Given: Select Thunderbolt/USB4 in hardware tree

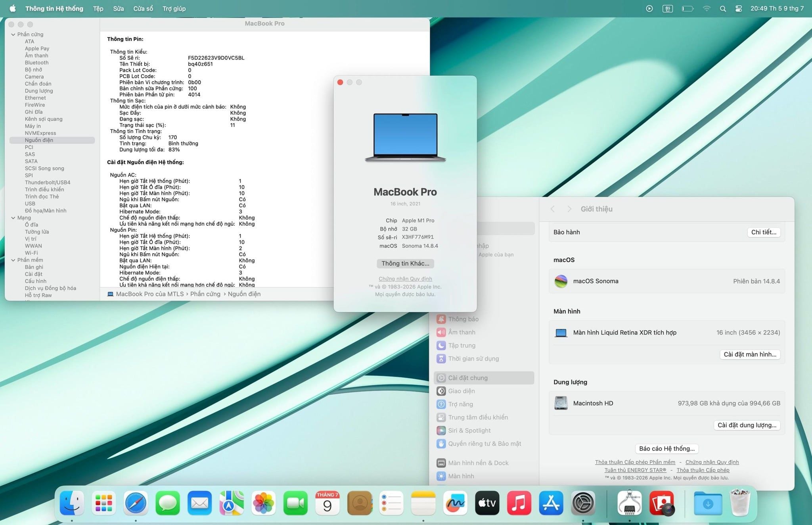Looking at the screenshot, I should click(x=48, y=183).
